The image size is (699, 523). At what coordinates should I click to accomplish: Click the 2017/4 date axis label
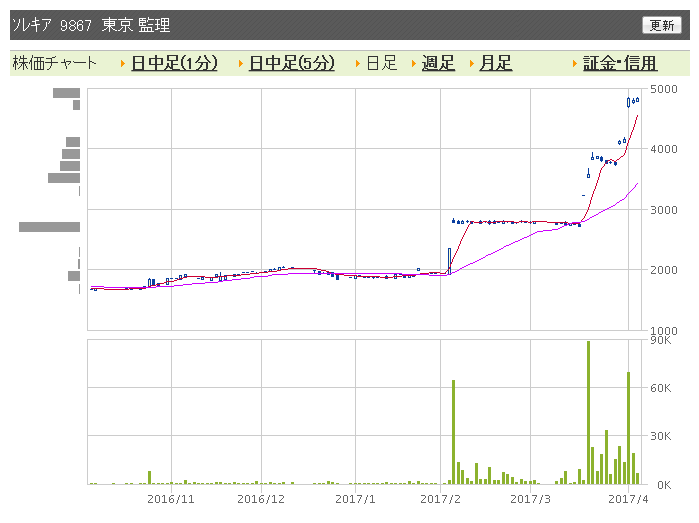click(x=628, y=499)
